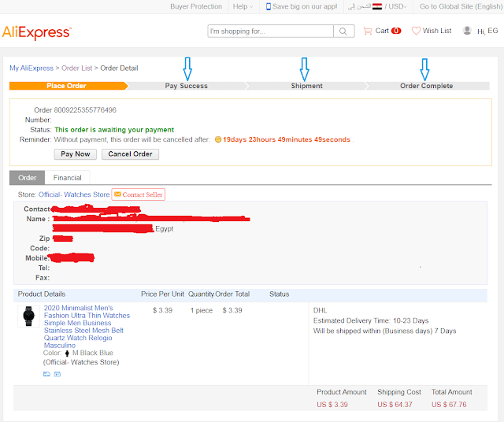Click the Pay Now button
Image resolution: width=504 pixels, height=422 pixels.
click(76, 154)
